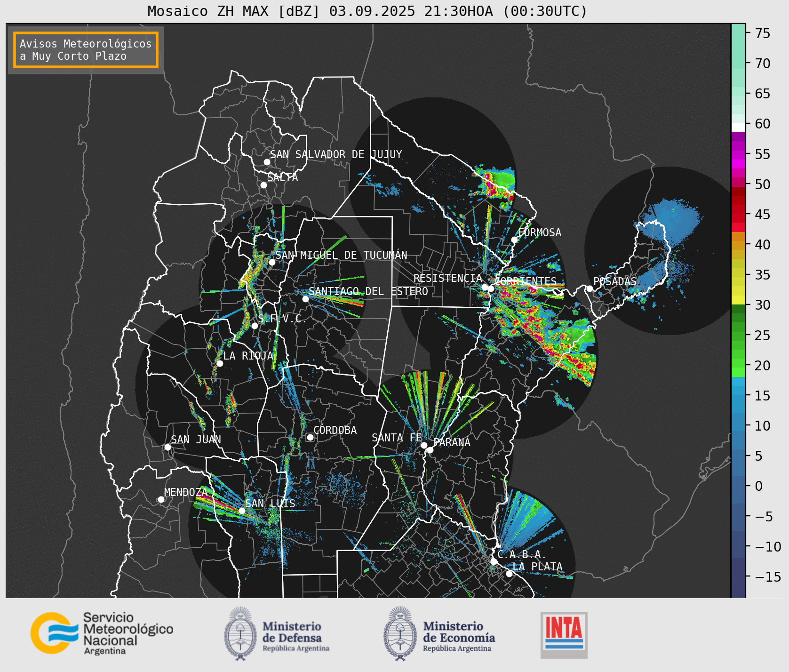Select the Corrientes city marker
The width and height of the screenshot is (789, 672).
click(x=491, y=288)
